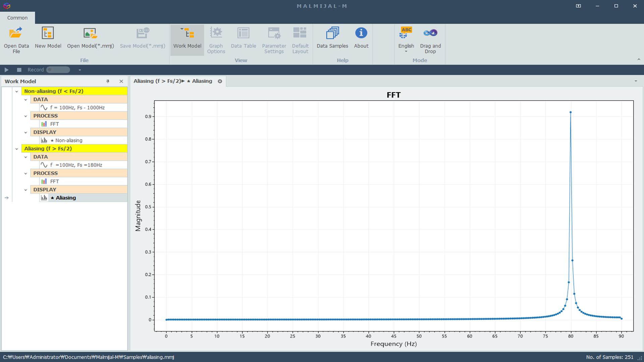
Task: Pin the Work Model panel
Action: point(108,81)
